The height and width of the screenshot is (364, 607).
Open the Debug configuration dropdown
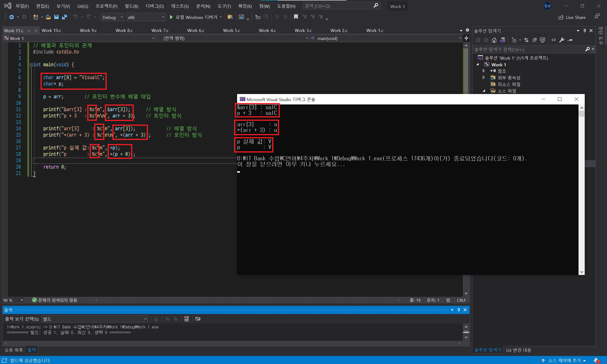(x=113, y=17)
